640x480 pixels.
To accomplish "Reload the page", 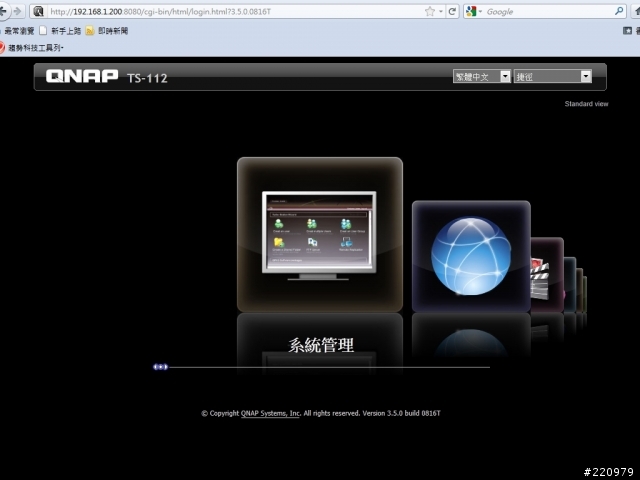I will pyautogui.click(x=452, y=11).
